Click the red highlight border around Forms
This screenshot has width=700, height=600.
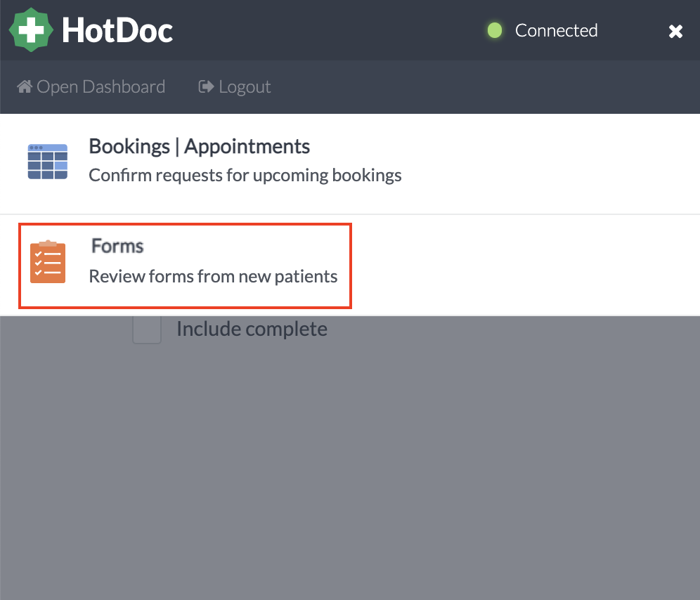185,224
